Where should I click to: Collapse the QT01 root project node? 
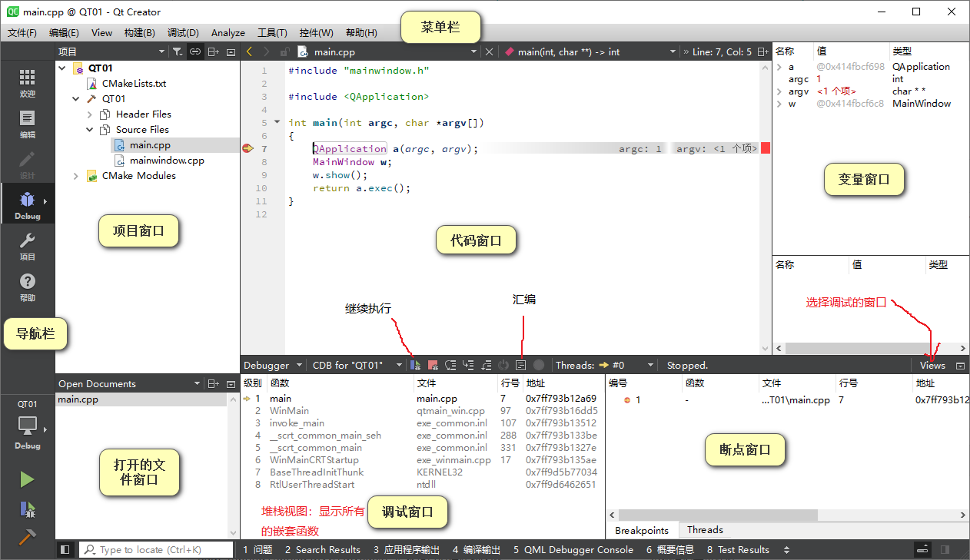[x=62, y=68]
